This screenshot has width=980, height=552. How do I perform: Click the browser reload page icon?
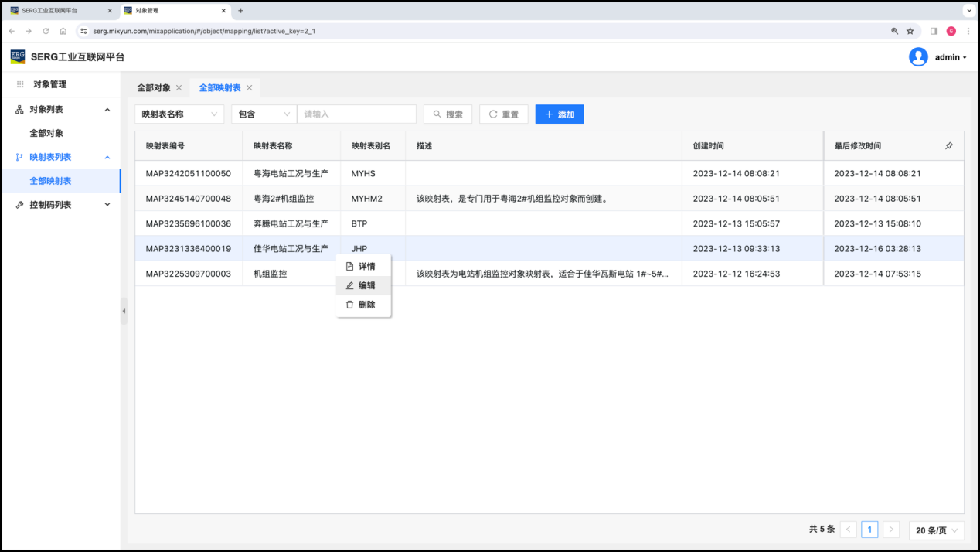pos(46,31)
